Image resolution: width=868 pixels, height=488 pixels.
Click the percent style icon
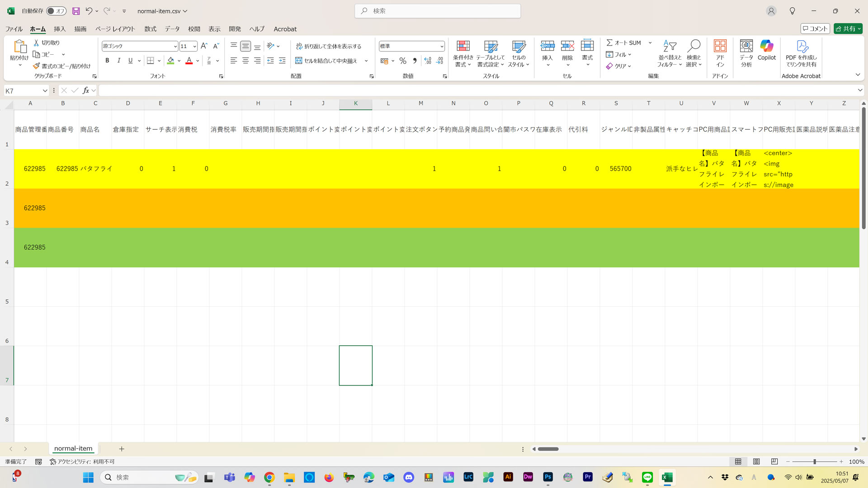[x=403, y=61]
